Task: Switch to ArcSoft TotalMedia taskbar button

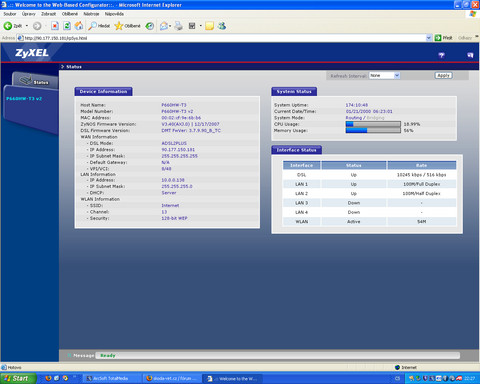Action: (x=111, y=378)
